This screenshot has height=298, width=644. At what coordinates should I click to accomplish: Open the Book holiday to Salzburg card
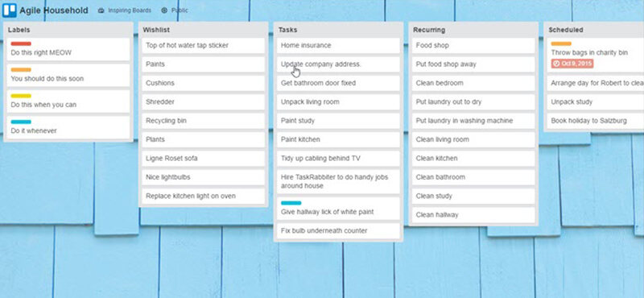tap(596, 121)
